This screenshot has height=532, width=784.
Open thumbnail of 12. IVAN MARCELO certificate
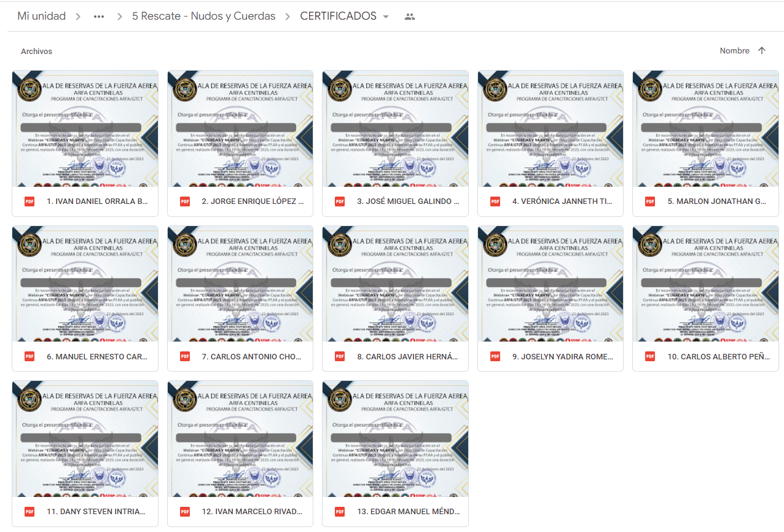pyautogui.click(x=240, y=439)
